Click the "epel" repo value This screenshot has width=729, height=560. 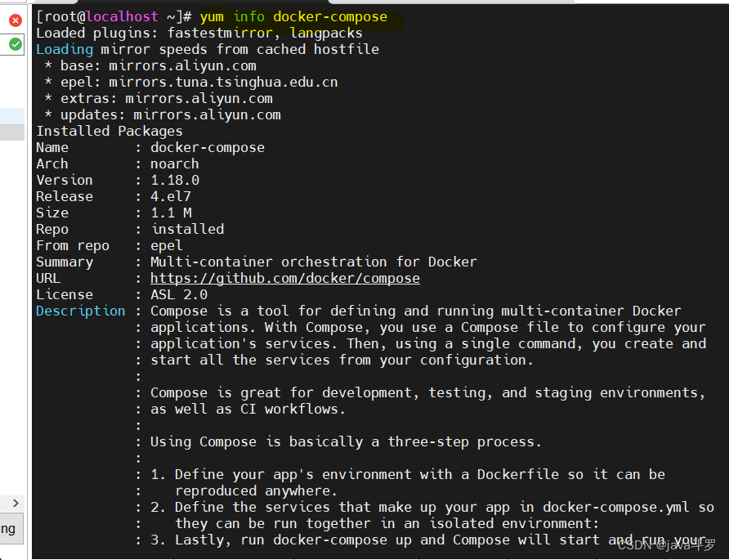coord(166,245)
